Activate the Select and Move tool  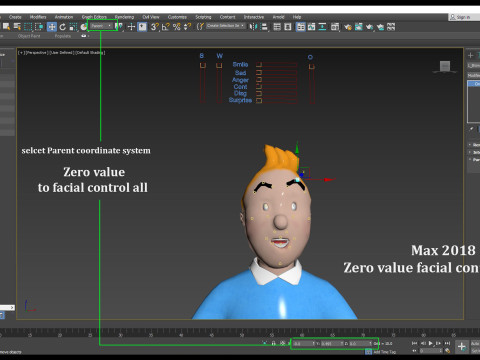(52, 27)
